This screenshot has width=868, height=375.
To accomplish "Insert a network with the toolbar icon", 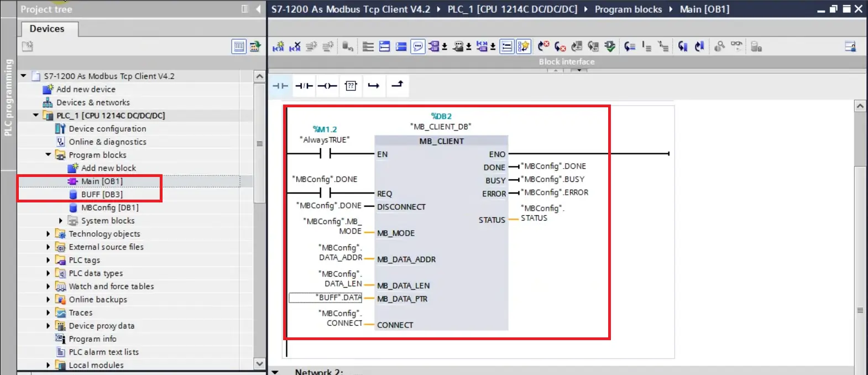I will point(278,47).
